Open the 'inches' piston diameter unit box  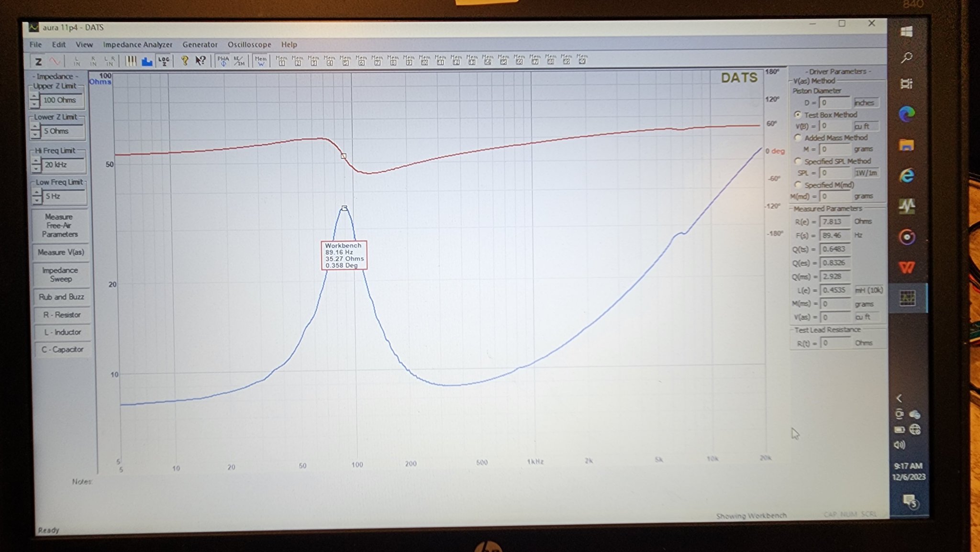(866, 103)
